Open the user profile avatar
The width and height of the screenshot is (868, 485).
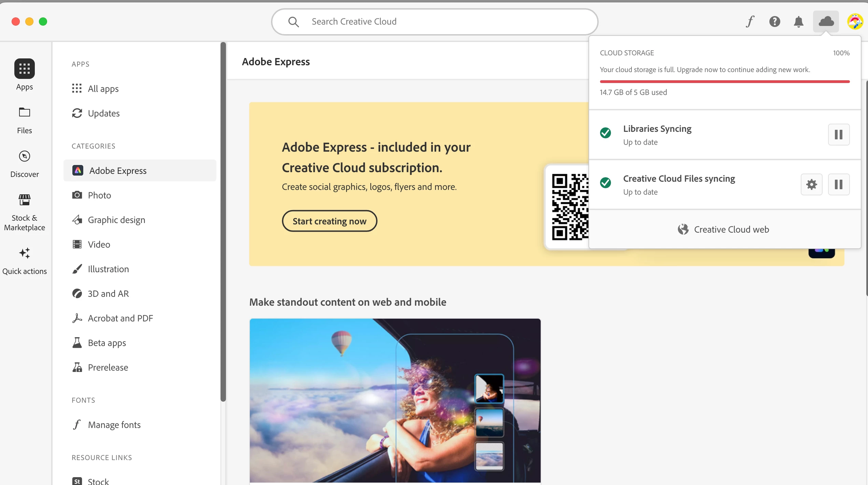[x=855, y=22]
